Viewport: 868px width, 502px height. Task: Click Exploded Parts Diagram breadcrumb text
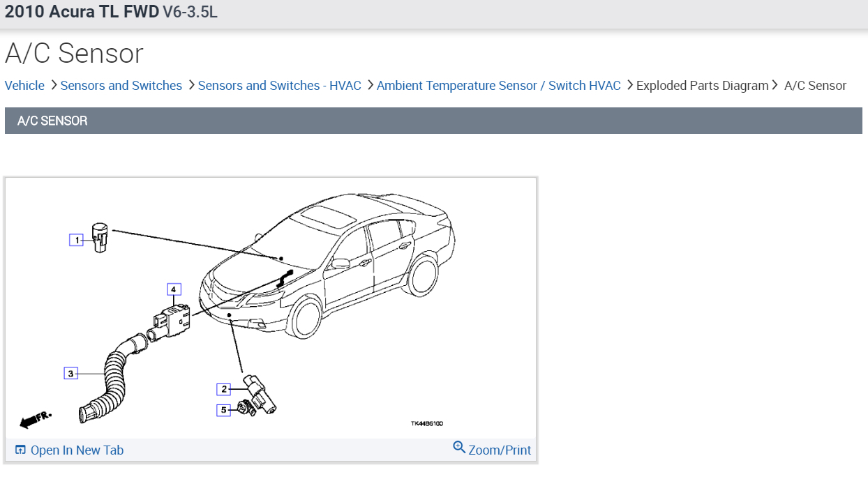pos(702,86)
